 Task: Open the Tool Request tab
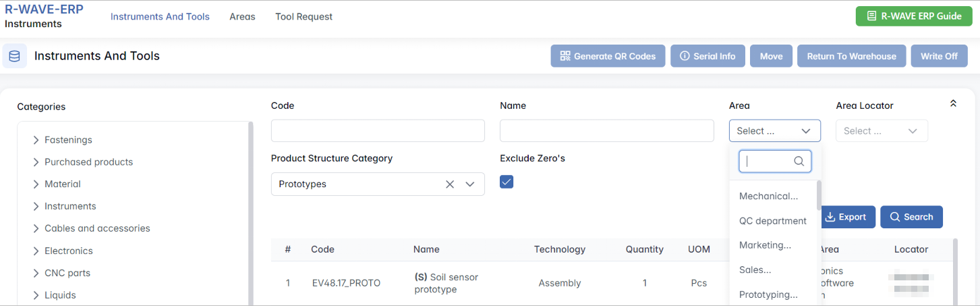coord(304,16)
